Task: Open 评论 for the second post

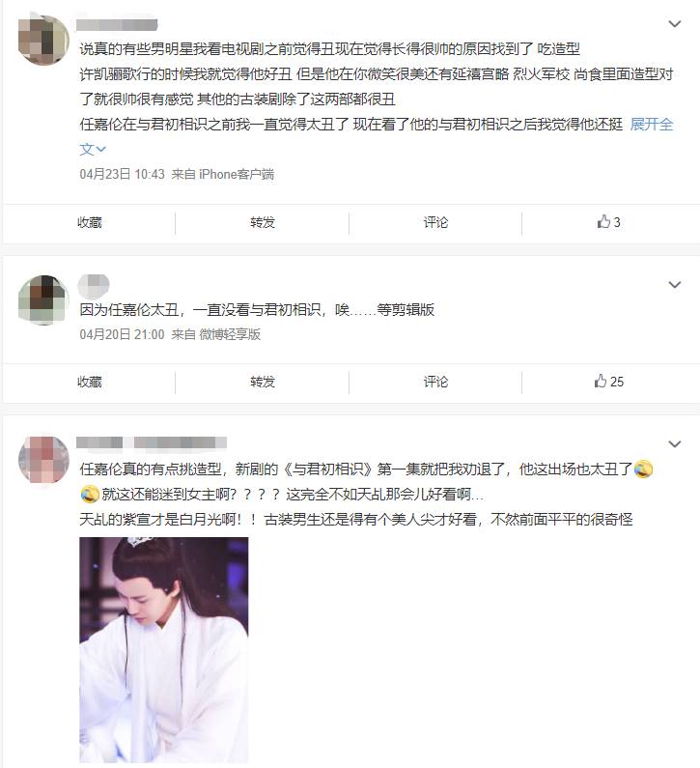Action: point(435,382)
